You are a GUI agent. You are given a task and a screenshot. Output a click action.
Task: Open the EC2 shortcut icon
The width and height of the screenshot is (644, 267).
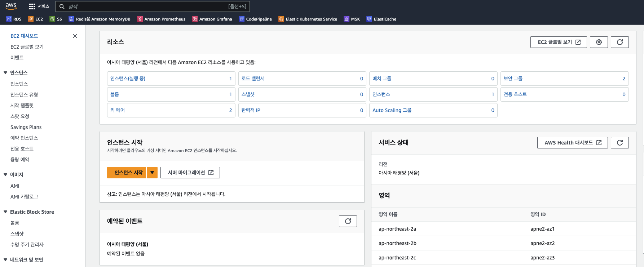click(31, 19)
